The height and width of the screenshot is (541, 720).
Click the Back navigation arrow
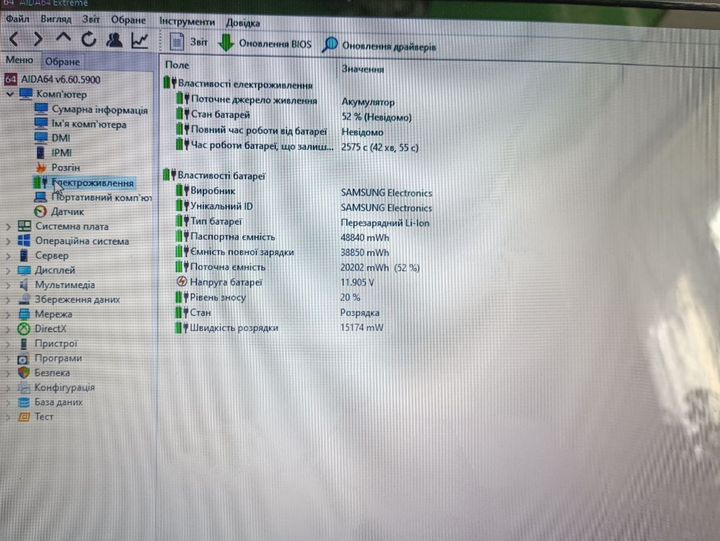[x=14, y=39]
